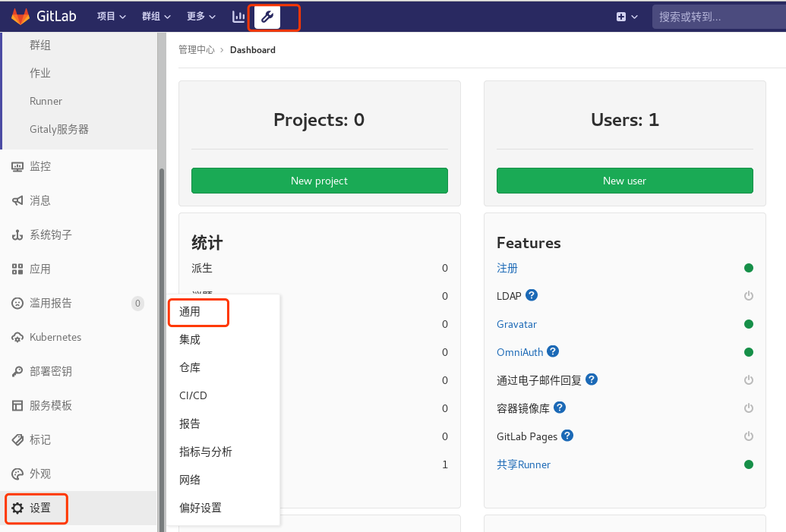Click the analytics chart icon in top bar
This screenshot has height=532, width=786.
coord(238,16)
